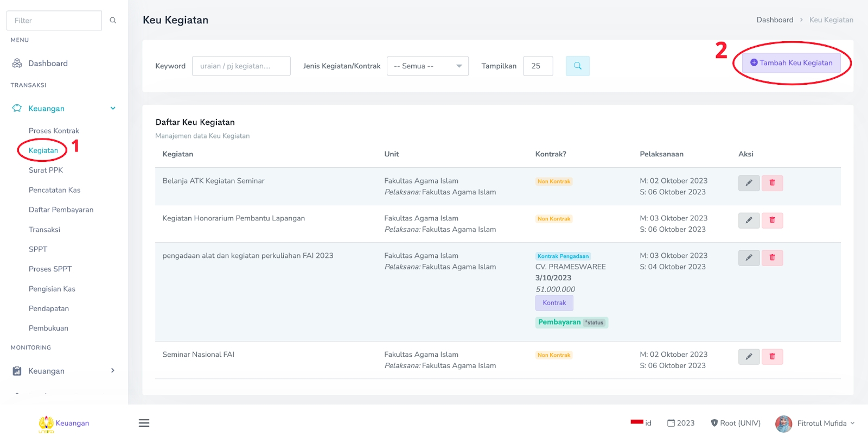The height and width of the screenshot is (442, 868).
Task: Select Surat PPK from sidebar
Action: click(x=46, y=170)
